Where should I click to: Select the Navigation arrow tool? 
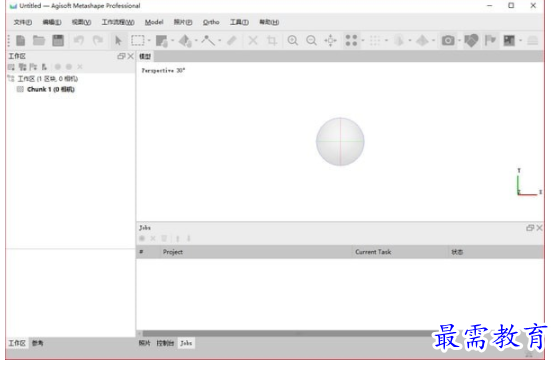pos(118,40)
